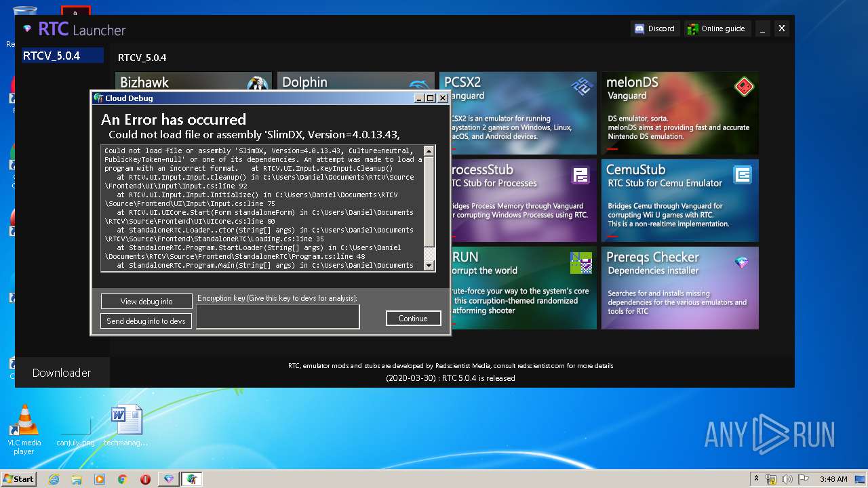Minimize the RTC Launcher window
Image resolution: width=868 pixels, height=488 pixels.
(x=763, y=28)
